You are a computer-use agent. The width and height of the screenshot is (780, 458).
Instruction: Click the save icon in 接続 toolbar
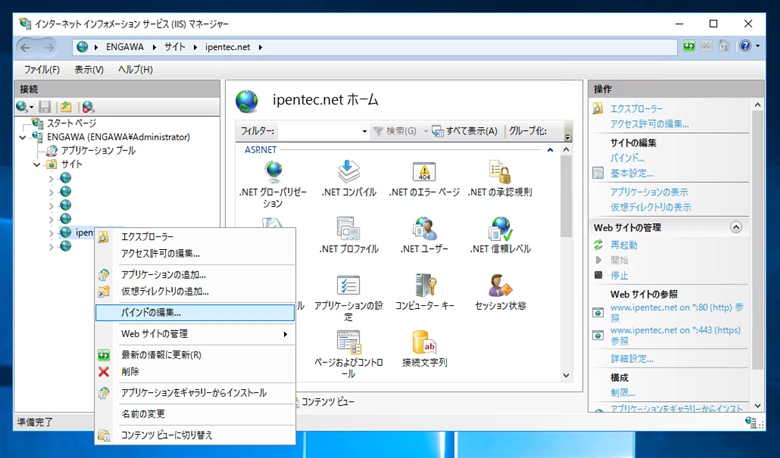coord(45,106)
